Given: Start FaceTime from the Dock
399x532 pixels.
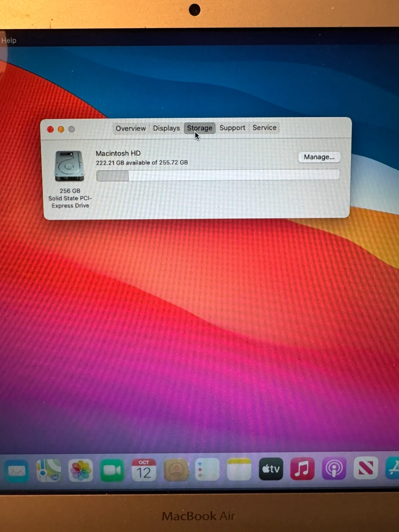Looking at the screenshot, I should [x=112, y=470].
